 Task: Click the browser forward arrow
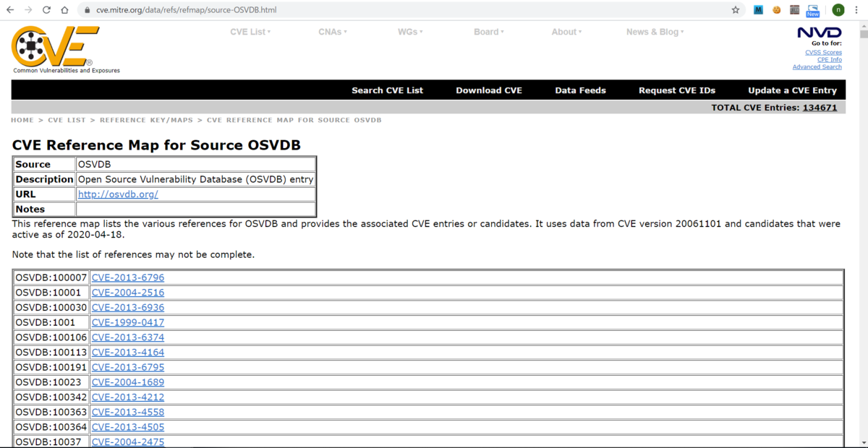(x=28, y=10)
